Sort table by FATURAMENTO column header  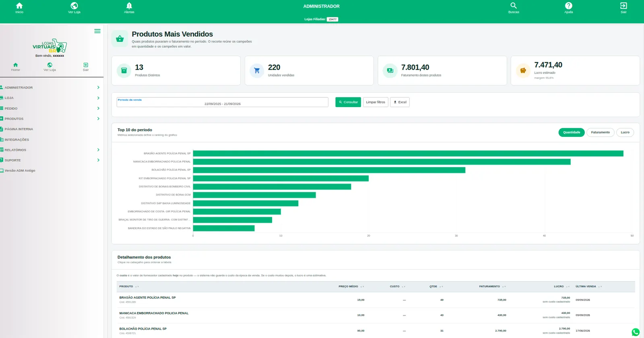(x=492, y=286)
